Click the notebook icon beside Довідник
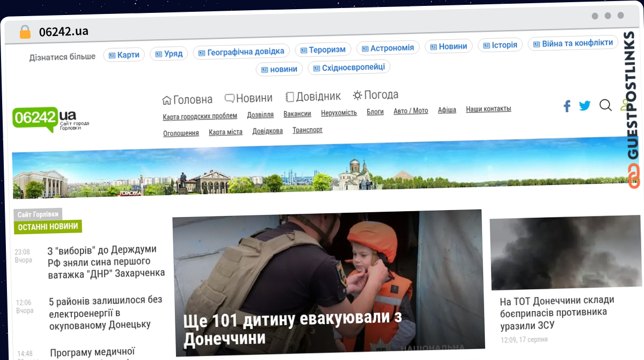 click(290, 97)
